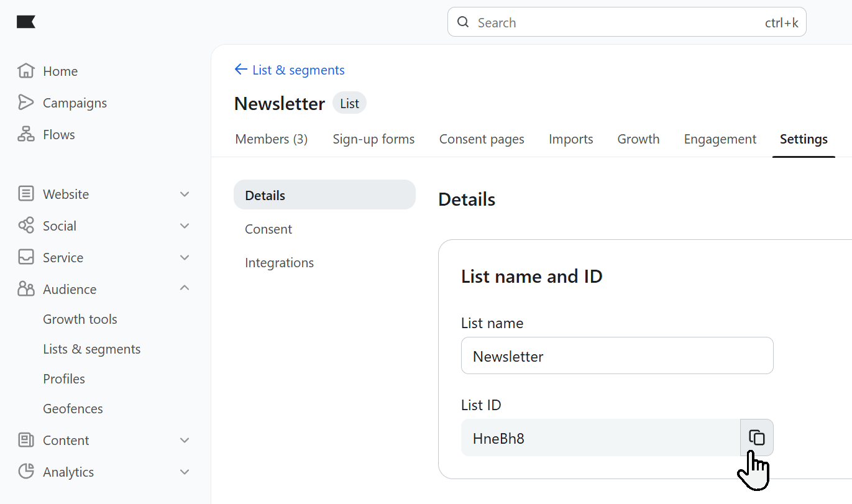Click the Flows hierarchy icon
Screen dimensions: 852x504
(x=25, y=134)
